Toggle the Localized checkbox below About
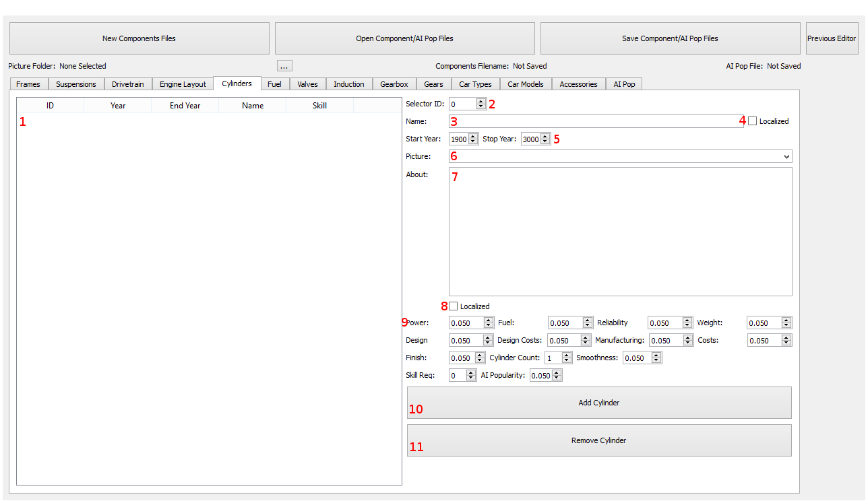The width and height of the screenshot is (868, 503). [x=453, y=306]
